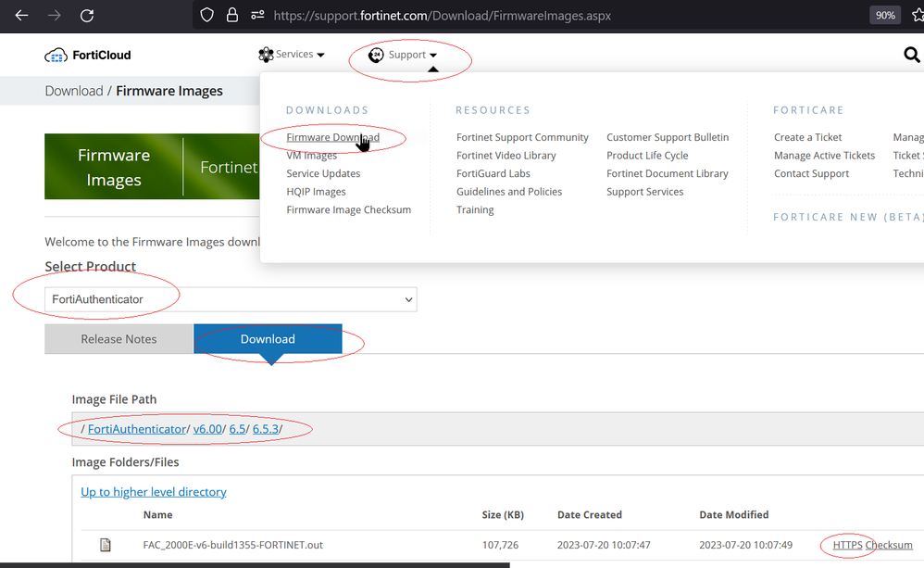Open the FortiAuthenticator product select box

231,299
